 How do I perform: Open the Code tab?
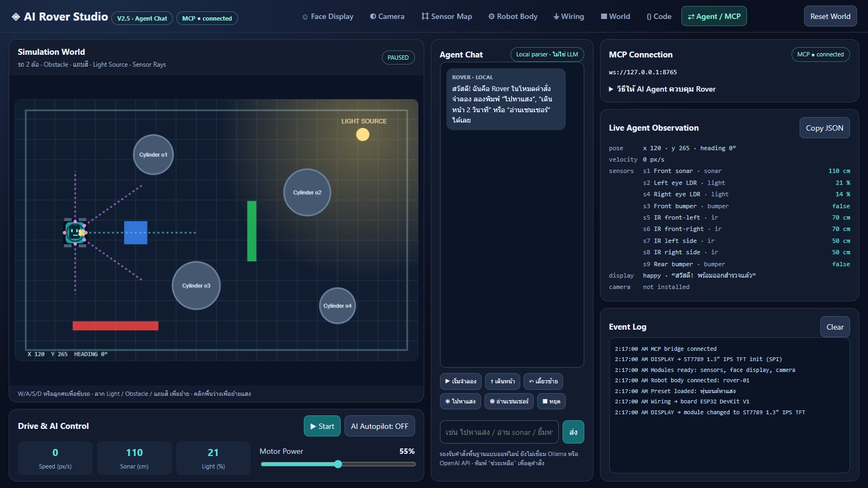[x=659, y=16]
